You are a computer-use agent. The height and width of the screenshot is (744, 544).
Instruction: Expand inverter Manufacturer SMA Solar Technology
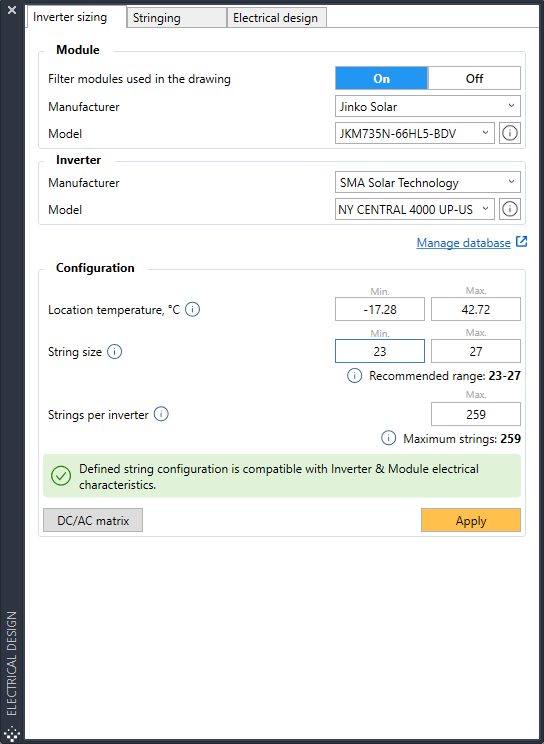[428, 182]
